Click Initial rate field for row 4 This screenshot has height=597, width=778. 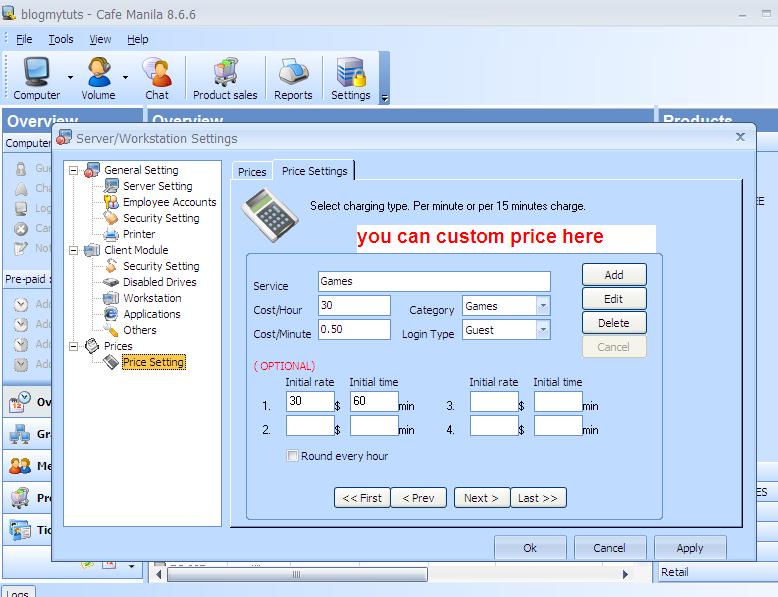pyautogui.click(x=494, y=426)
